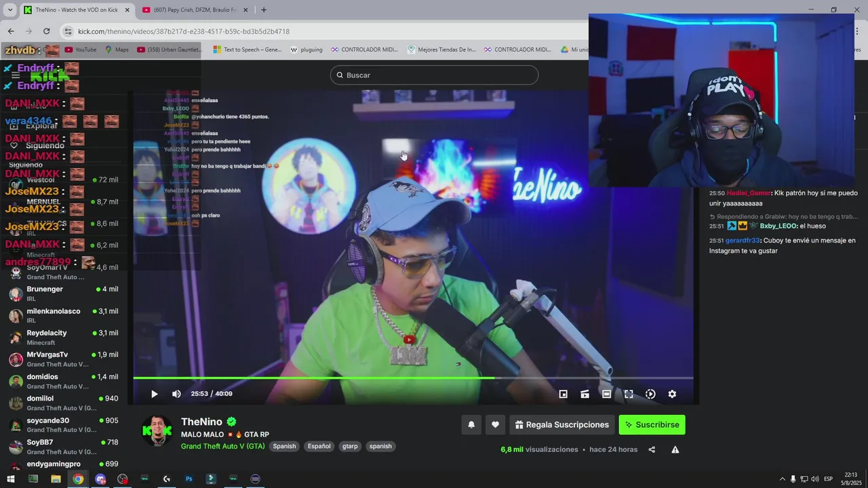Screen dimensions: 868x488
Task: Open system volume control in tray
Action: coord(814,479)
